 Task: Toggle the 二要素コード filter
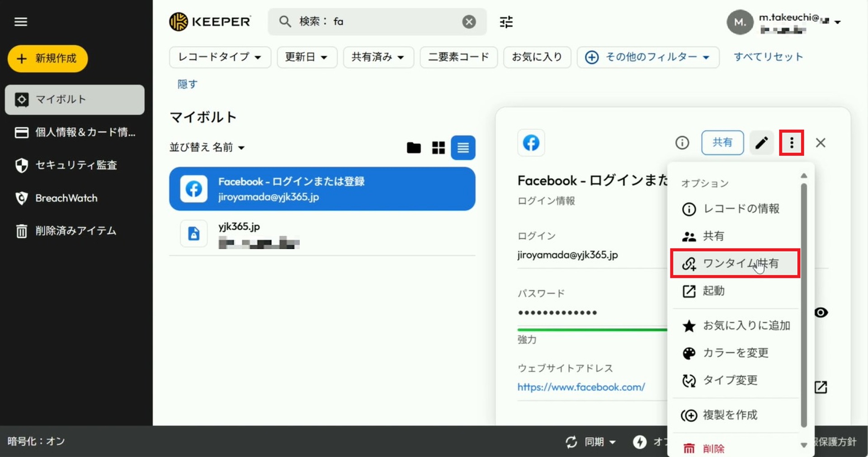pyautogui.click(x=458, y=57)
